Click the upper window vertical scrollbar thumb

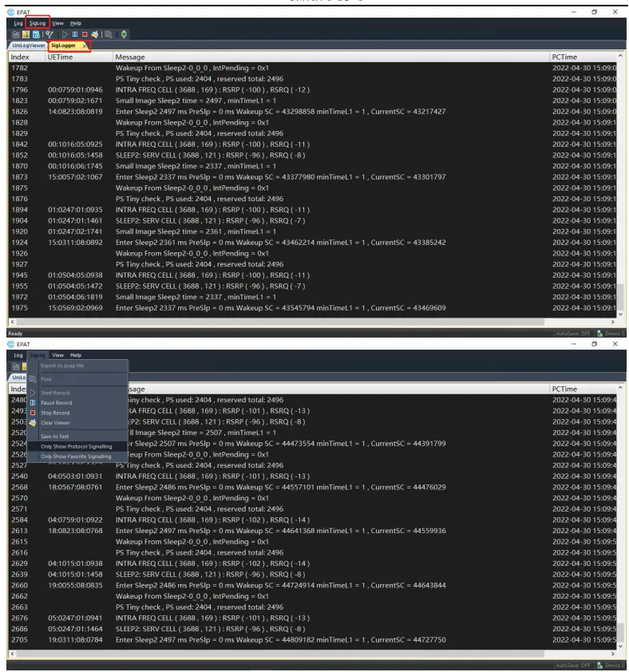pyautogui.click(x=620, y=297)
